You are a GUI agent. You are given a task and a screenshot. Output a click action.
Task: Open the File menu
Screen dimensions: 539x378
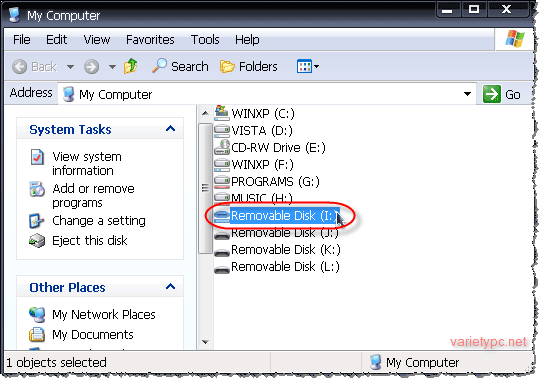point(22,40)
